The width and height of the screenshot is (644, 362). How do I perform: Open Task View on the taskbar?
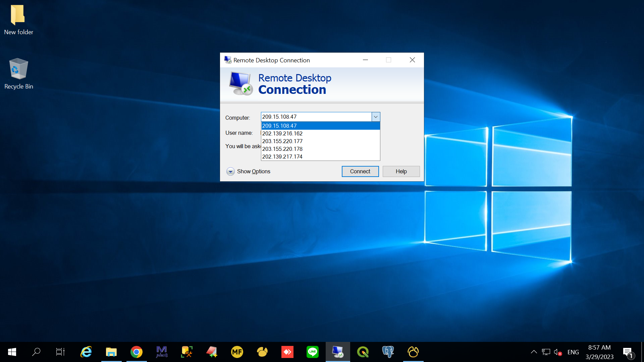point(60,352)
